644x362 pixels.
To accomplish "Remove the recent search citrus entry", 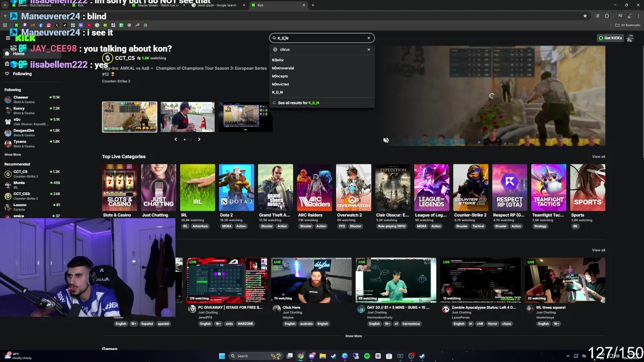I will coord(369,49).
